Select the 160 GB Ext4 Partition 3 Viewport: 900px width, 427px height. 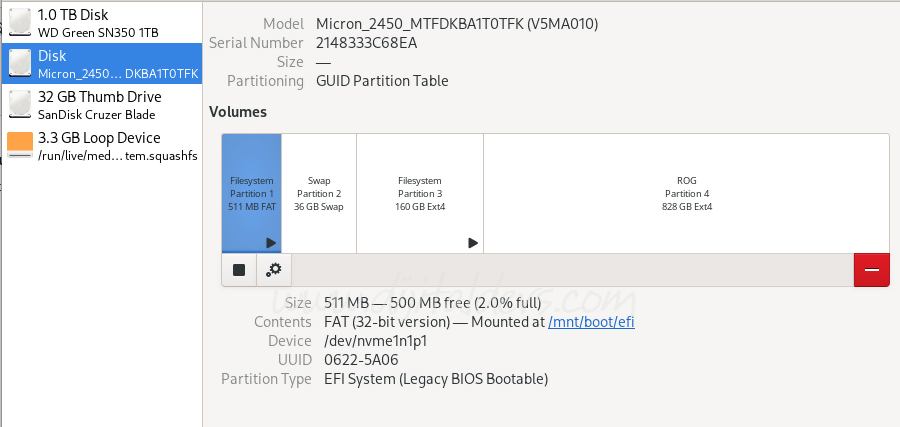pos(420,193)
